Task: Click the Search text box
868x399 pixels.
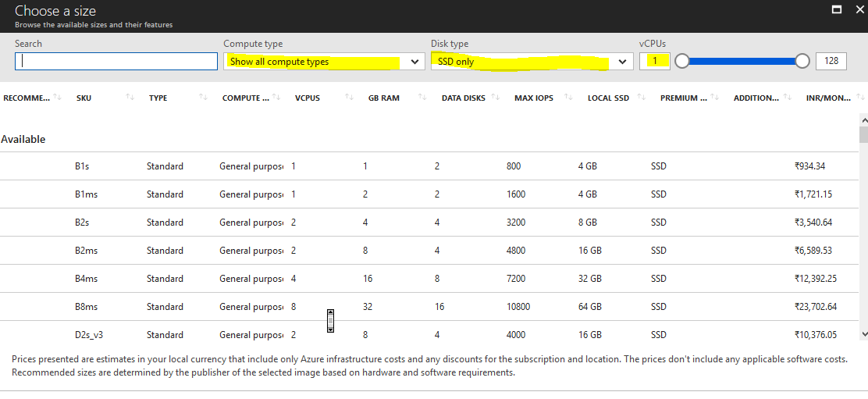Action: click(x=116, y=62)
